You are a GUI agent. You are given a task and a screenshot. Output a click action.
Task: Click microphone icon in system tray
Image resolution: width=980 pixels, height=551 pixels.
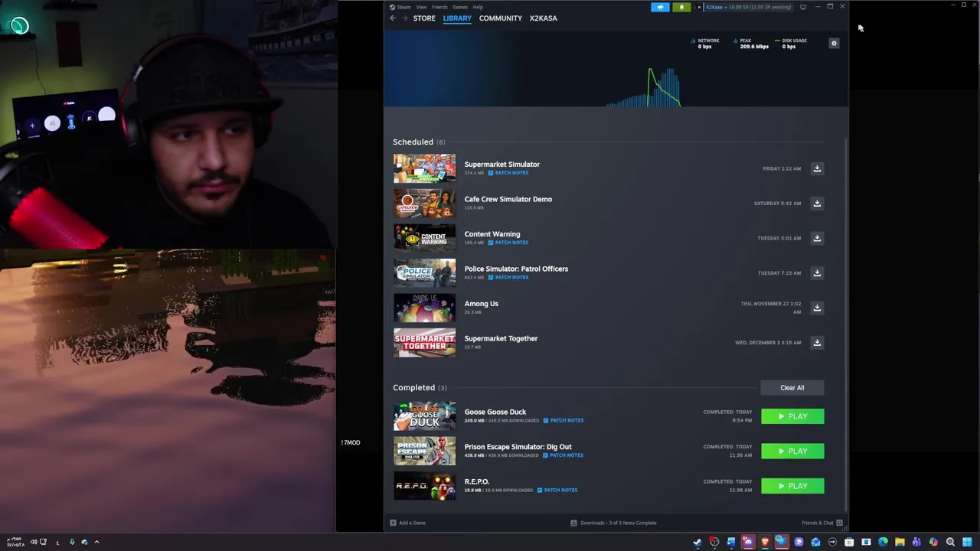click(72, 542)
